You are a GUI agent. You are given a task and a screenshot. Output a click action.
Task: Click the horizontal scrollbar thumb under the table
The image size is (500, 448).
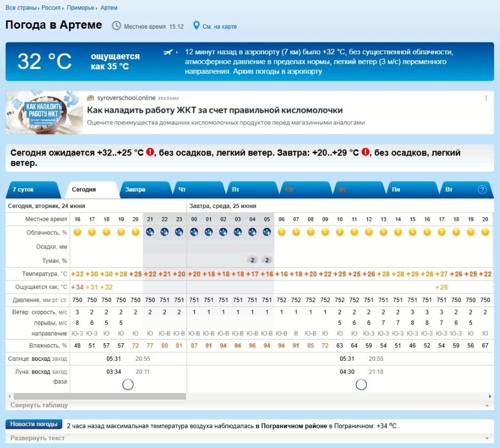click(x=100, y=396)
